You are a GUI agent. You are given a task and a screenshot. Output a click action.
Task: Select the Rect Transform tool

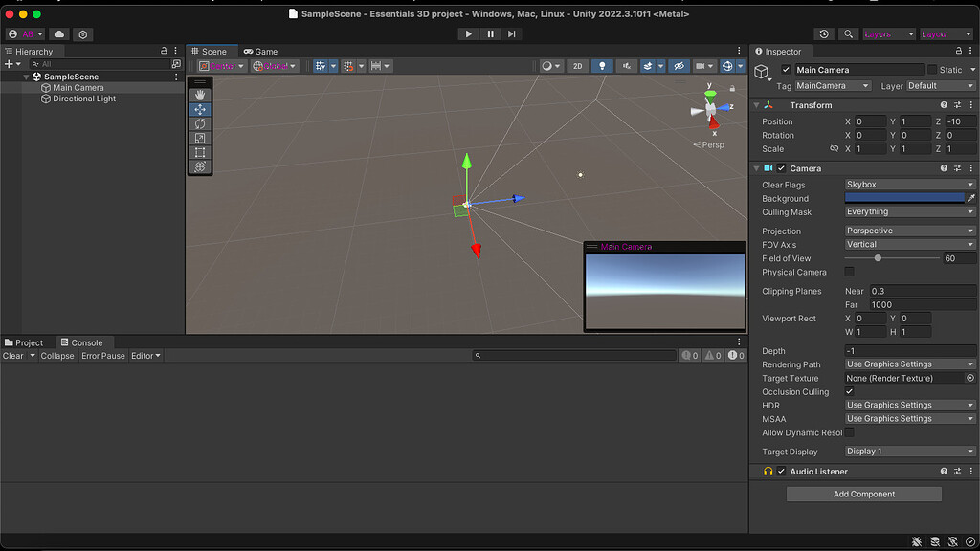pos(201,151)
